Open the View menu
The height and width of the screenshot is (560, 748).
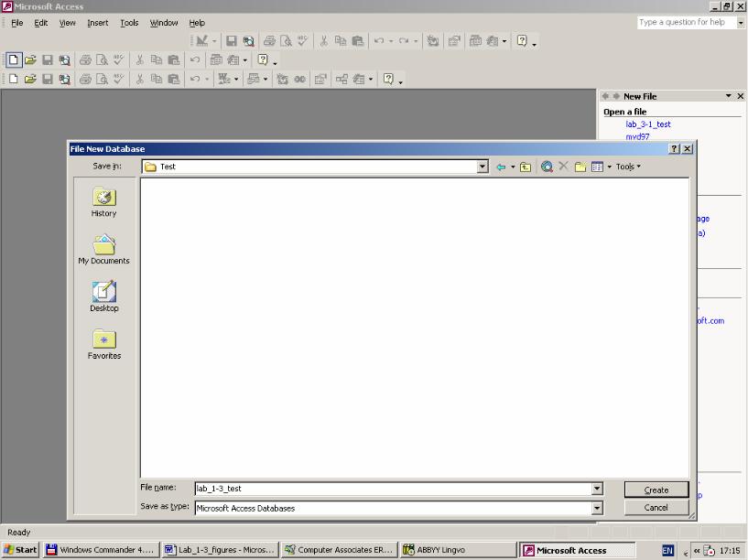coord(67,23)
